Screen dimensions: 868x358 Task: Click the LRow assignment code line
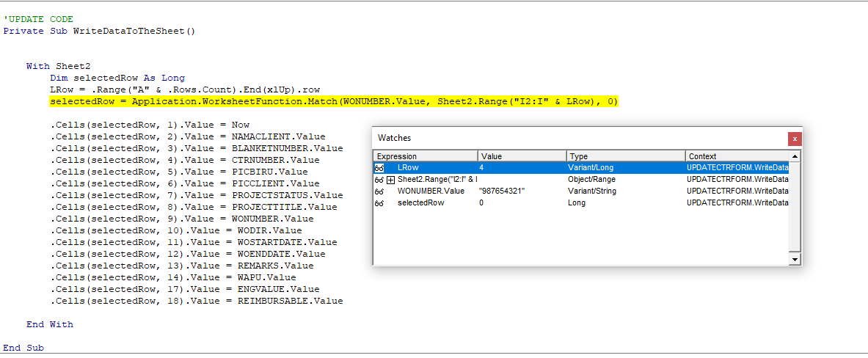[x=185, y=89]
